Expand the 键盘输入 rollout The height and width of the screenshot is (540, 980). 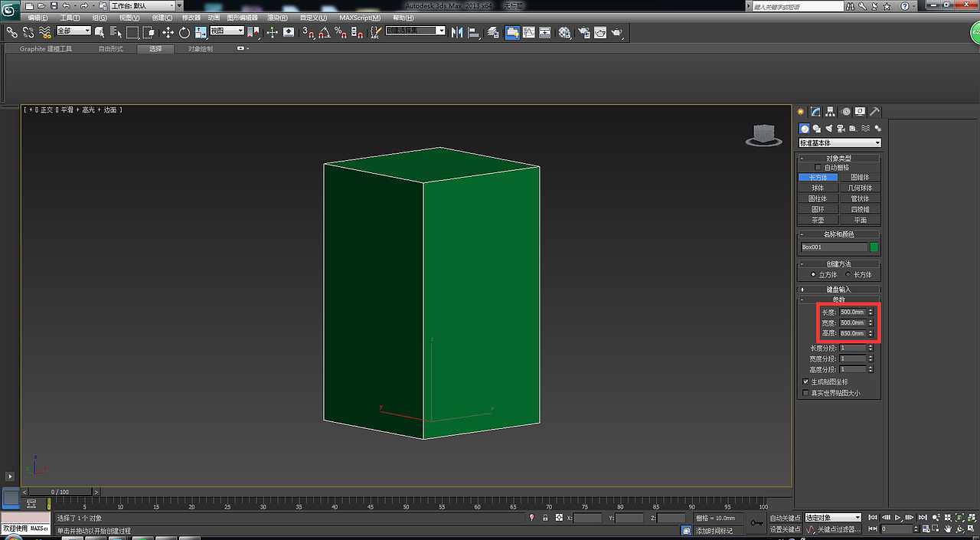(838, 290)
